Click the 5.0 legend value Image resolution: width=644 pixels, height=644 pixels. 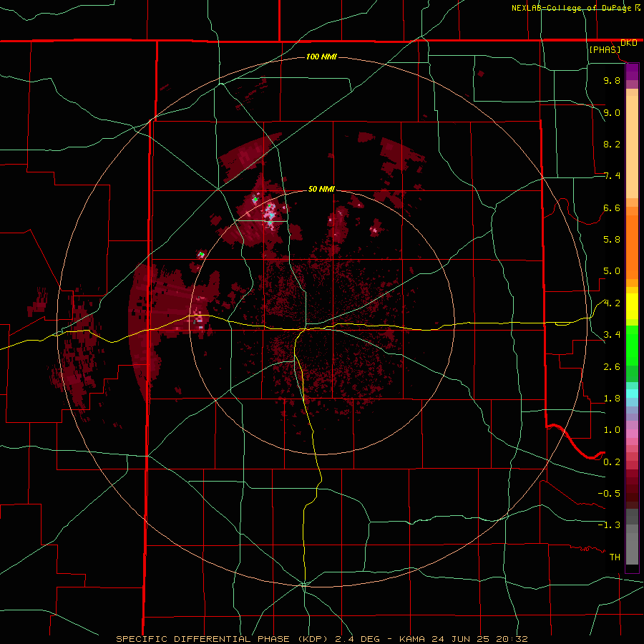612,271
